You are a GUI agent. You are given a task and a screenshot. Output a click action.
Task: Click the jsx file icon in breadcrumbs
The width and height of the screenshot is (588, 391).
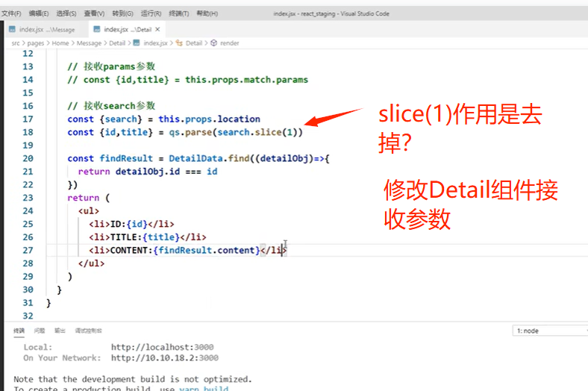[137, 43]
